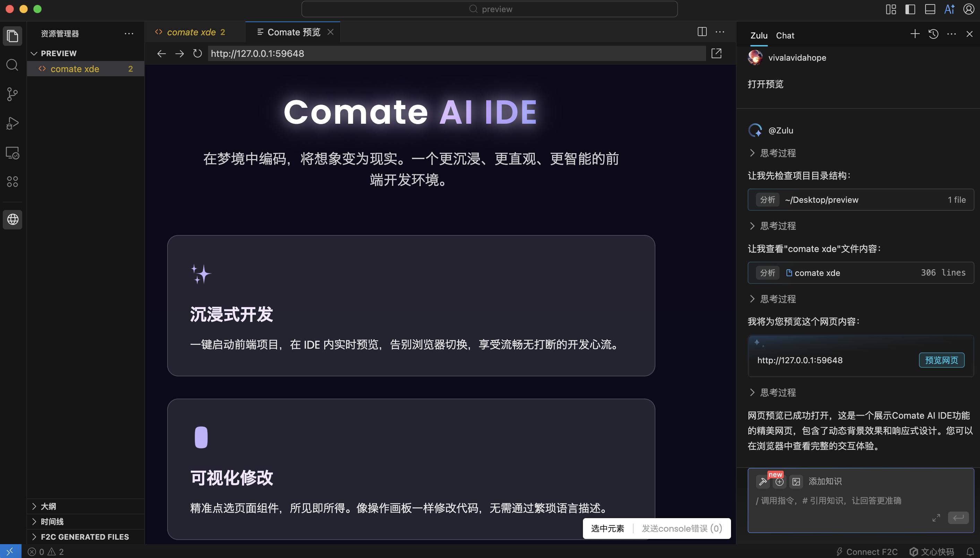This screenshot has width=980, height=558.
Task: Click the vivalavidahope user avatar
Action: [755, 58]
